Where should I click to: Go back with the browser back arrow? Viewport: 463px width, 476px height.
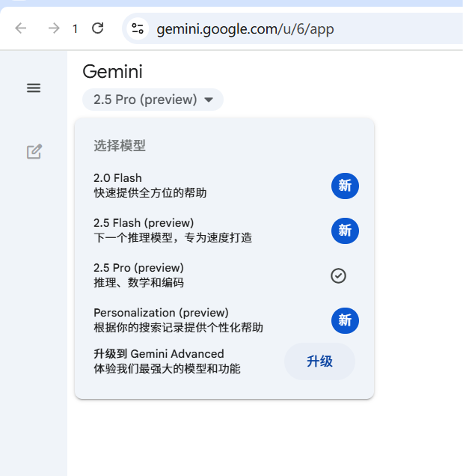(21, 28)
